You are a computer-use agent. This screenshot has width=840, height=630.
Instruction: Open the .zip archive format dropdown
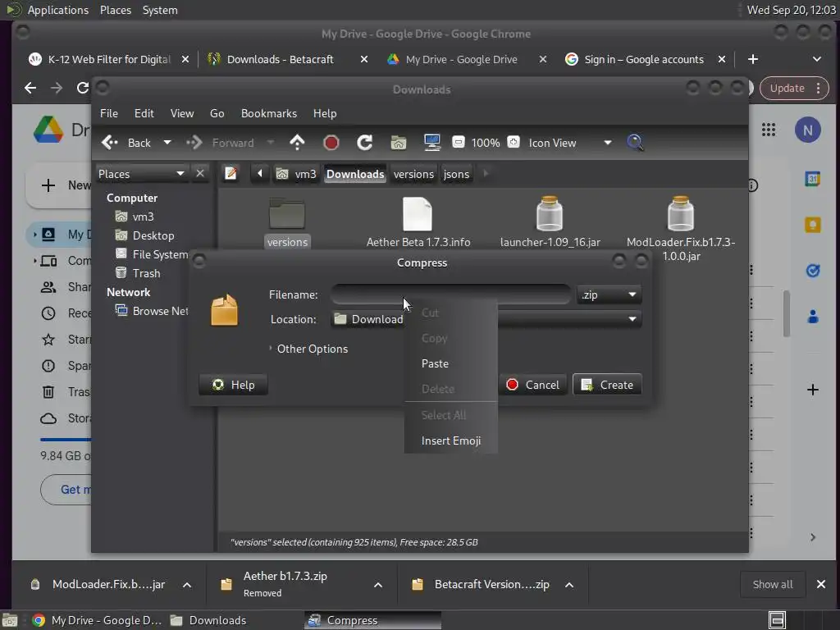coord(609,294)
